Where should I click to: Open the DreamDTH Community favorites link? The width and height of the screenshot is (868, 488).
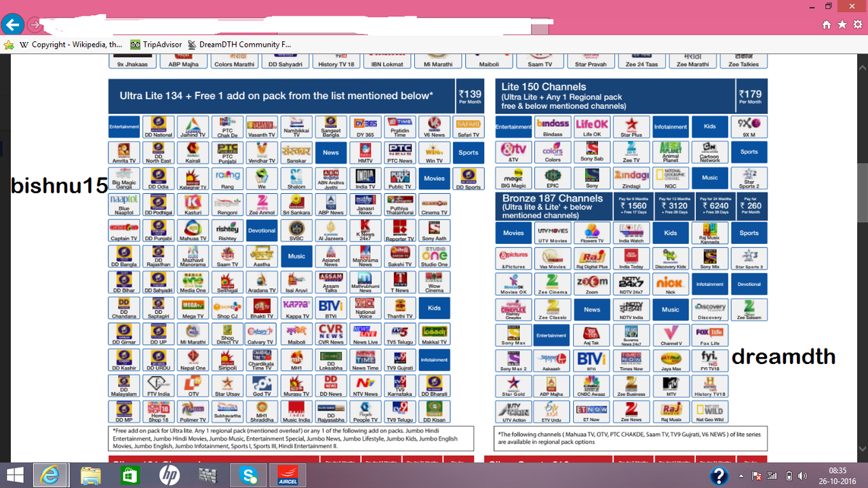point(239,45)
